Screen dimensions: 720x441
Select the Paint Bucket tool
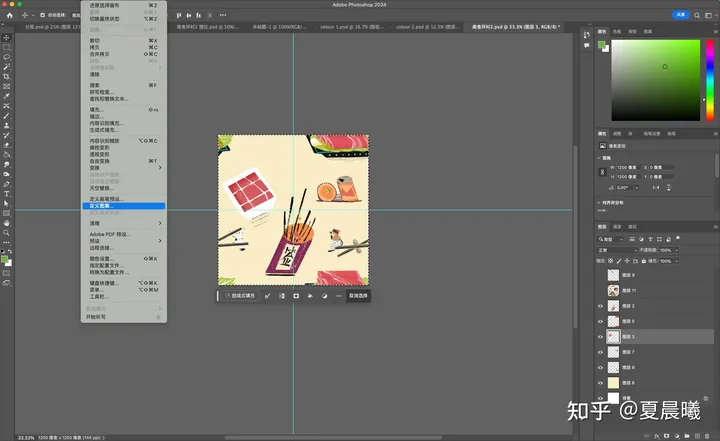pos(6,155)
